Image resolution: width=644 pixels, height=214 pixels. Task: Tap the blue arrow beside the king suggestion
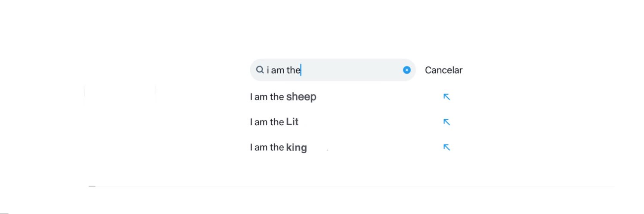coord(447,148)
